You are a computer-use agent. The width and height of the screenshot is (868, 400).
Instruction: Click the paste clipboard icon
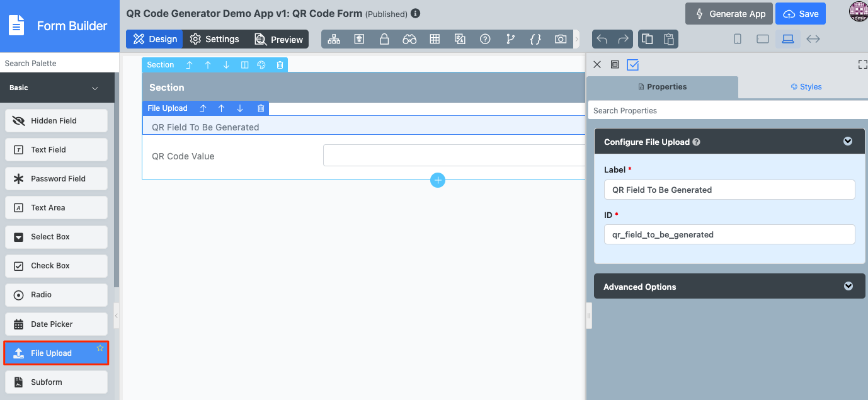(668, 39)
